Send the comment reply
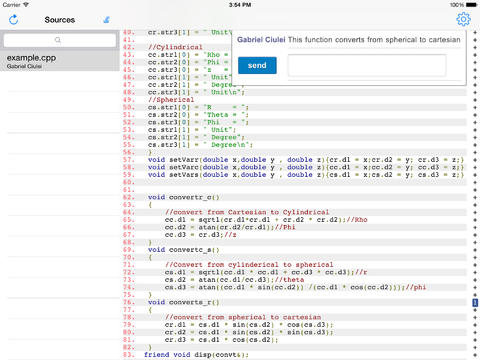This screenshot has width=480, height=360. click(257, 65)
